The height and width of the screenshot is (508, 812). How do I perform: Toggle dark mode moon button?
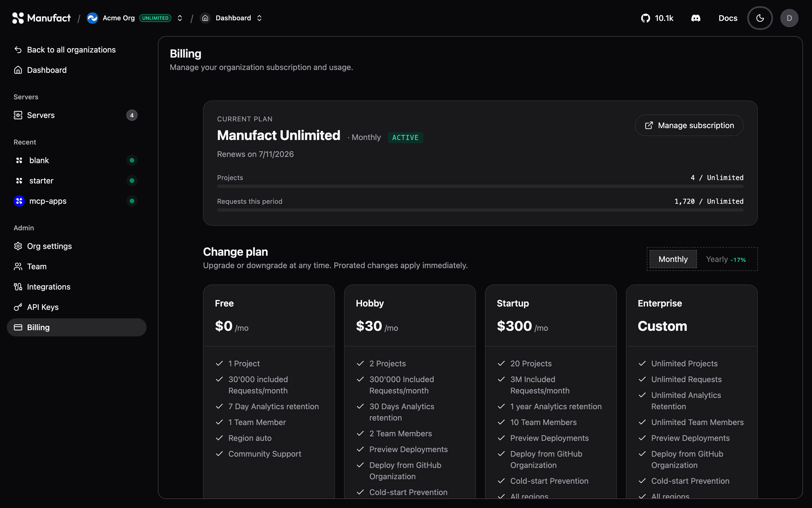[x=760, y=18]
